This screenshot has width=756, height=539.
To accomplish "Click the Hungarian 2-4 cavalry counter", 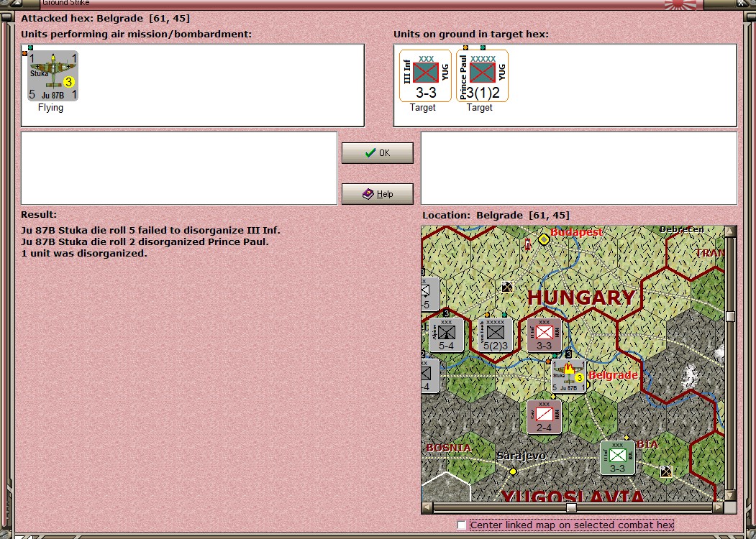I will [x=545, y=417].
